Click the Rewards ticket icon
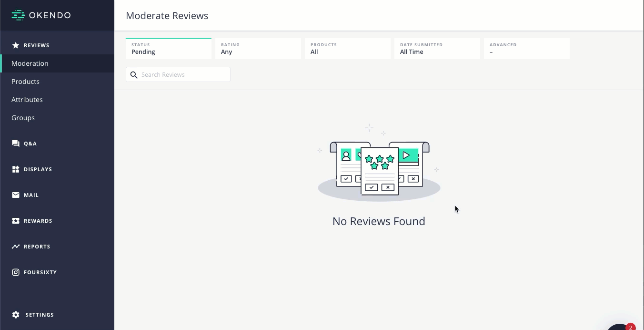 click(16, 221)
